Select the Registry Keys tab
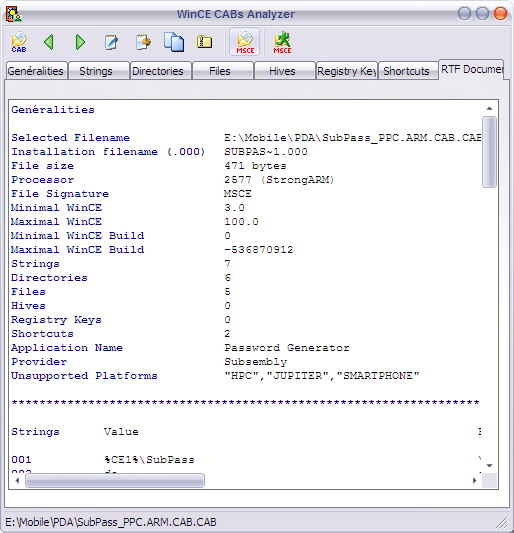514x533 pixels. tap(346, 71)
